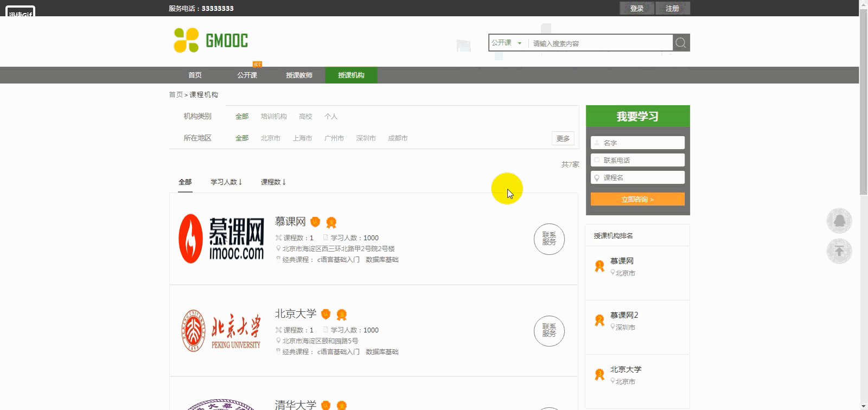Focus the 请输入搜索内容 search input
Viewport: 868px width, 410px height.
[x=601, y=43]
